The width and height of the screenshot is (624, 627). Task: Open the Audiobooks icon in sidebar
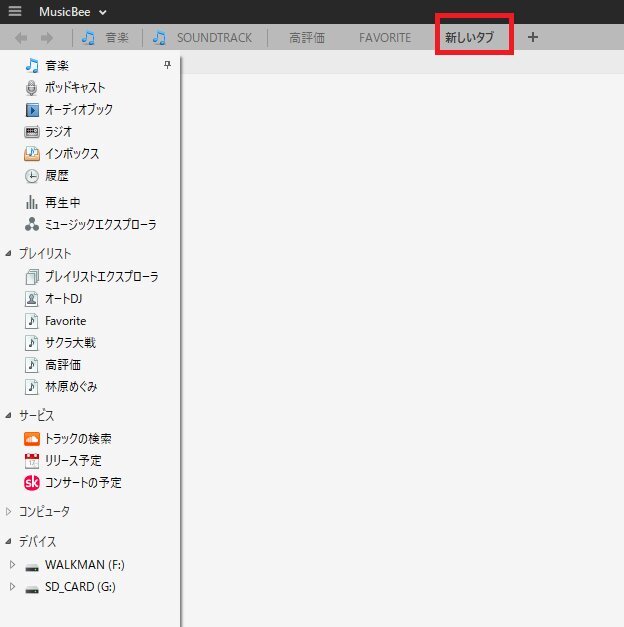click(x=32, y=110)
